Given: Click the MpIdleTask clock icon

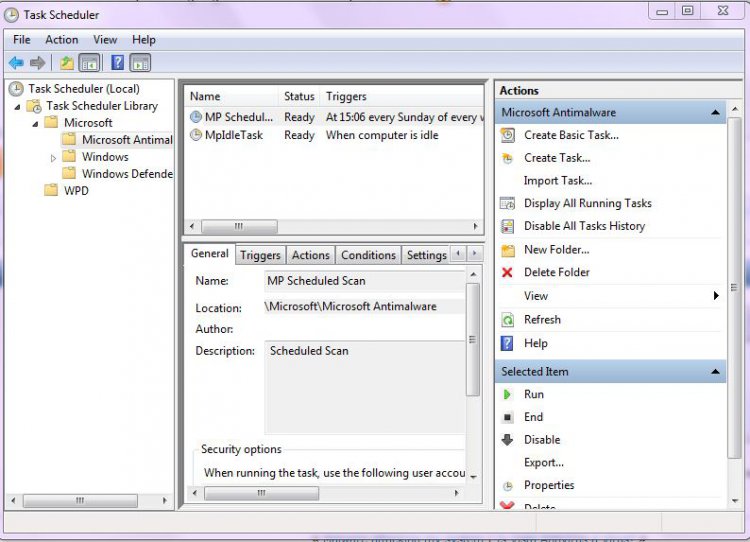Looking at the screenshot, I should (x=196, y=135).
